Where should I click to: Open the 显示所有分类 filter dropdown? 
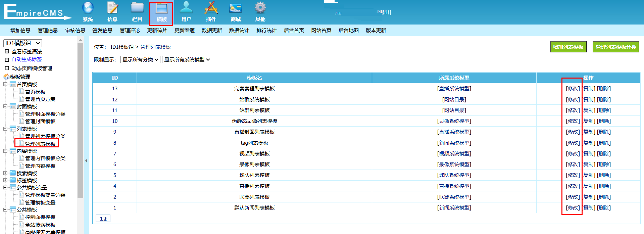(x=140, y=59)
